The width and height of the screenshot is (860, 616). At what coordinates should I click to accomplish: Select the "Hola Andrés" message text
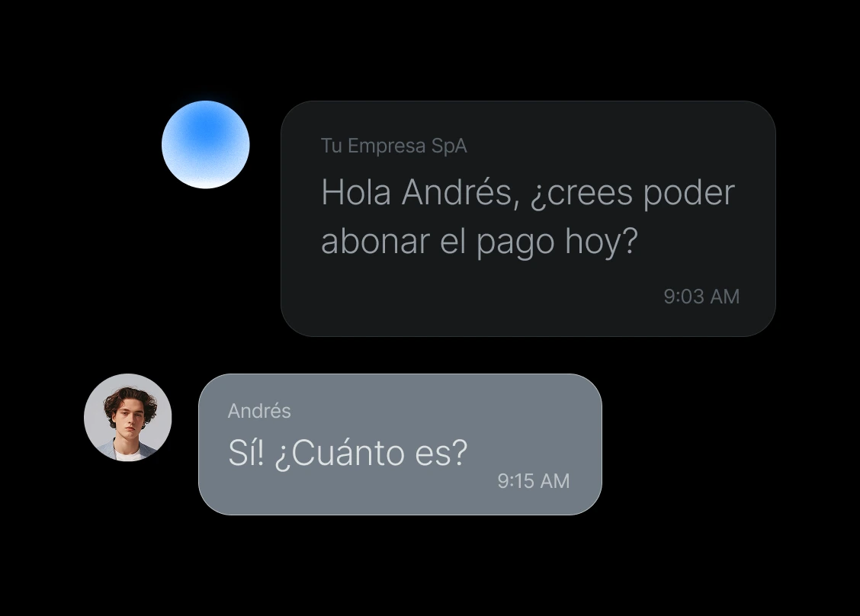[x=528, y=217]
